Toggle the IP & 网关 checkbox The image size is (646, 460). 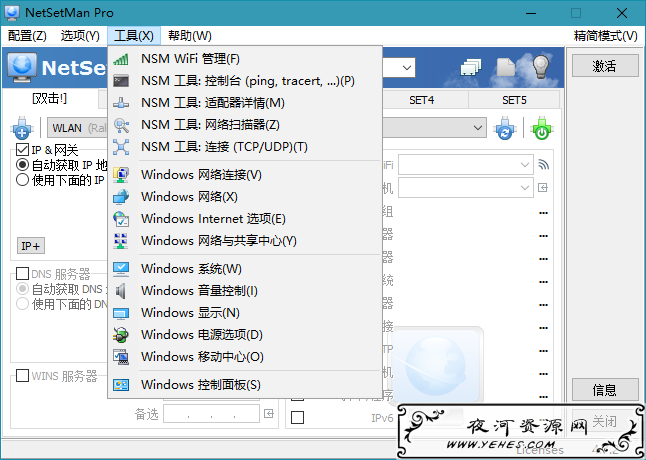click(x=22, y=150)
